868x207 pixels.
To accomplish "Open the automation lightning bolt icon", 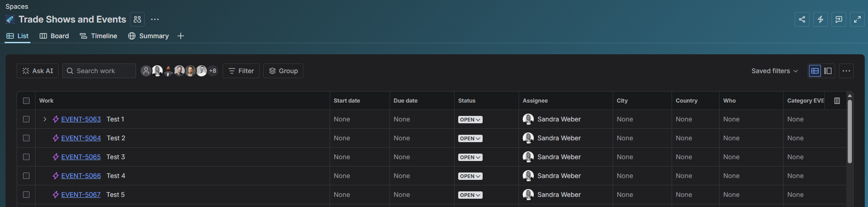I will (821, 19).
